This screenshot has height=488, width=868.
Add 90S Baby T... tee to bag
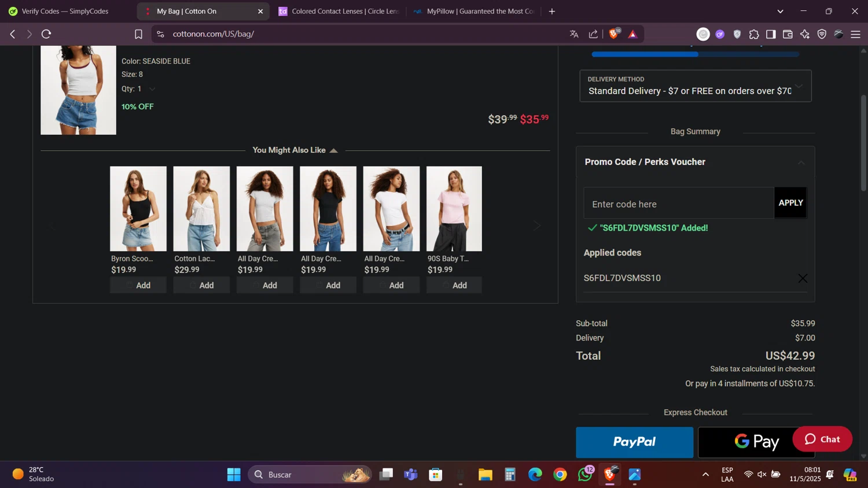pos(454,286)
